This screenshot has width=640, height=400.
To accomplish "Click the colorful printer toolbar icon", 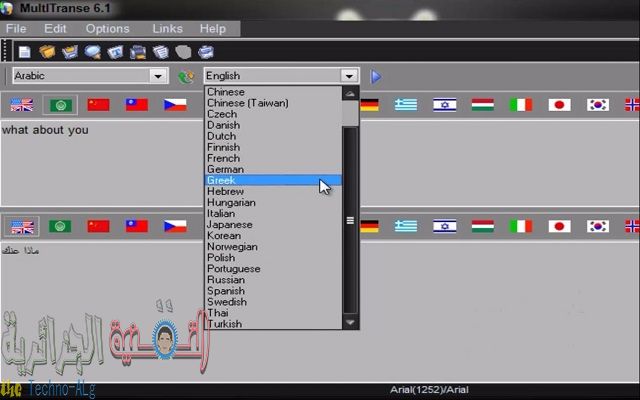I will point(138,52).
